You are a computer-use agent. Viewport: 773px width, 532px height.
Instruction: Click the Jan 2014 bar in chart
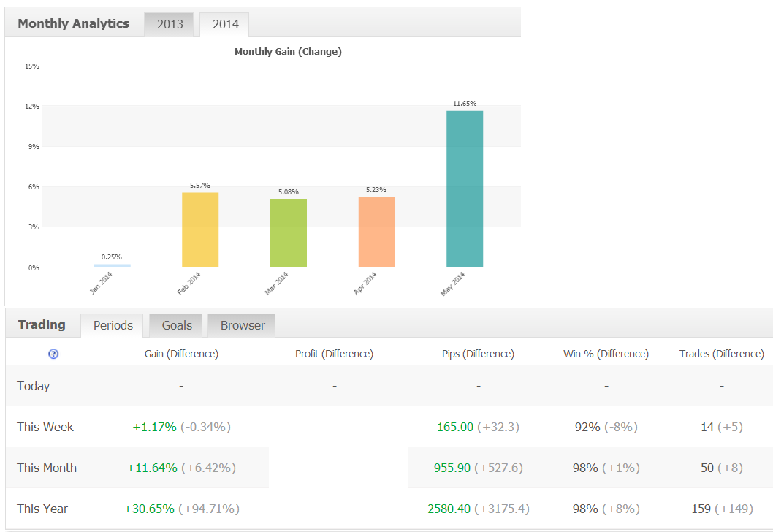113,266
